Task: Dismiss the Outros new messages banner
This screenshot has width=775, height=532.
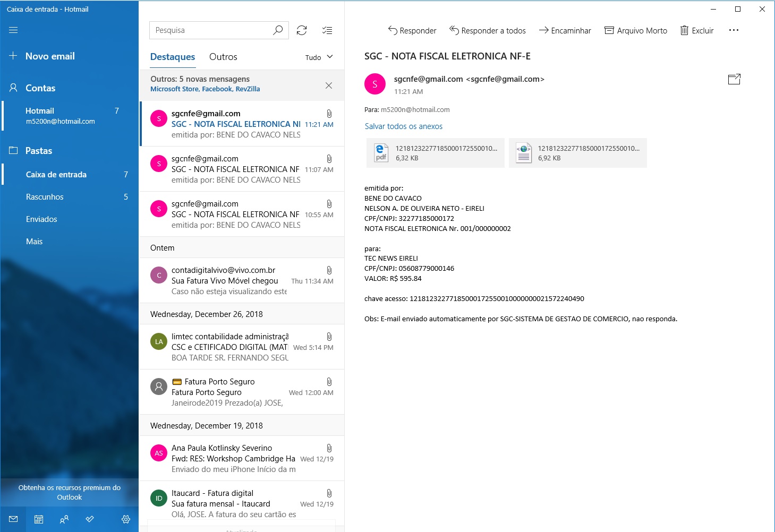Action: click(329, 85)
